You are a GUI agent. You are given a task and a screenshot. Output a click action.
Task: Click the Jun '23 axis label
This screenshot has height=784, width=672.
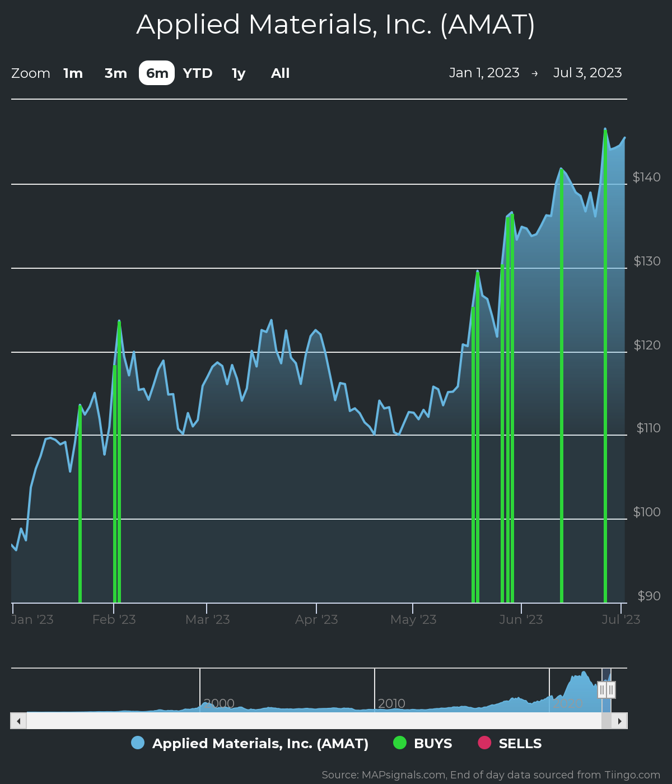point(521,619)
